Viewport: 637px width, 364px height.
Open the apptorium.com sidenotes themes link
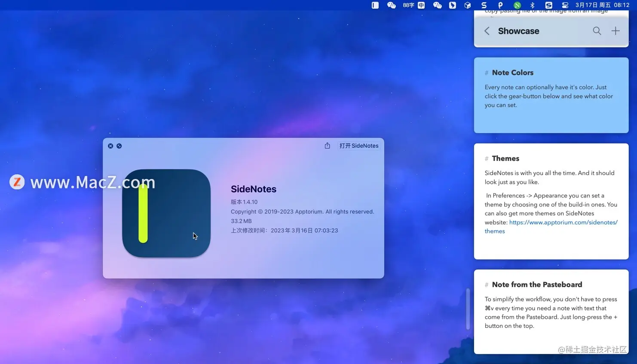pyautogui.click(x=551, y=227)
